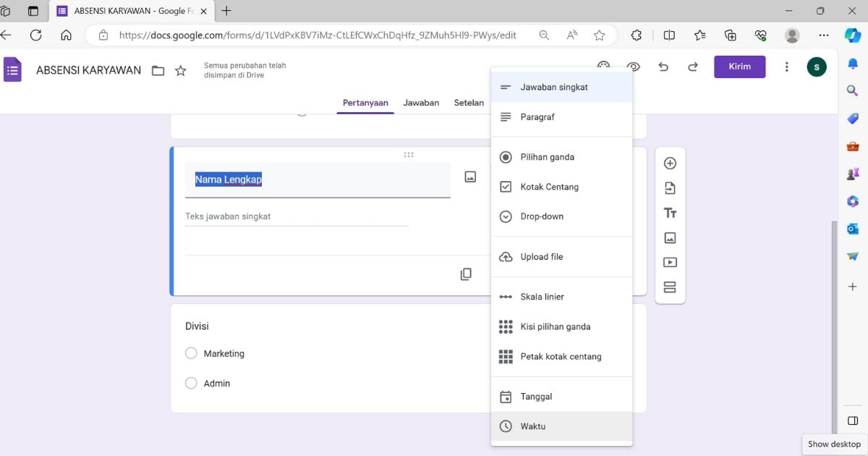
Task: Open the form's more options menu
Action: [787, 67]
